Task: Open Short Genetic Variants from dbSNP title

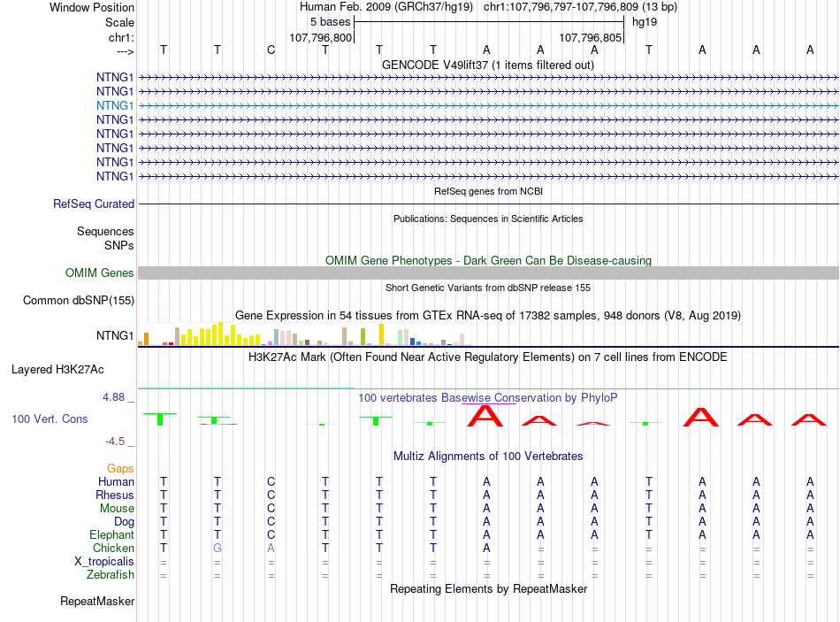Action: click(488, 288)
